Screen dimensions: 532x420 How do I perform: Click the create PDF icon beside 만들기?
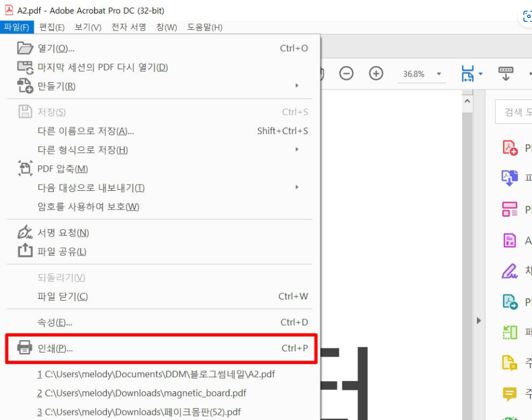click(25, 86)
